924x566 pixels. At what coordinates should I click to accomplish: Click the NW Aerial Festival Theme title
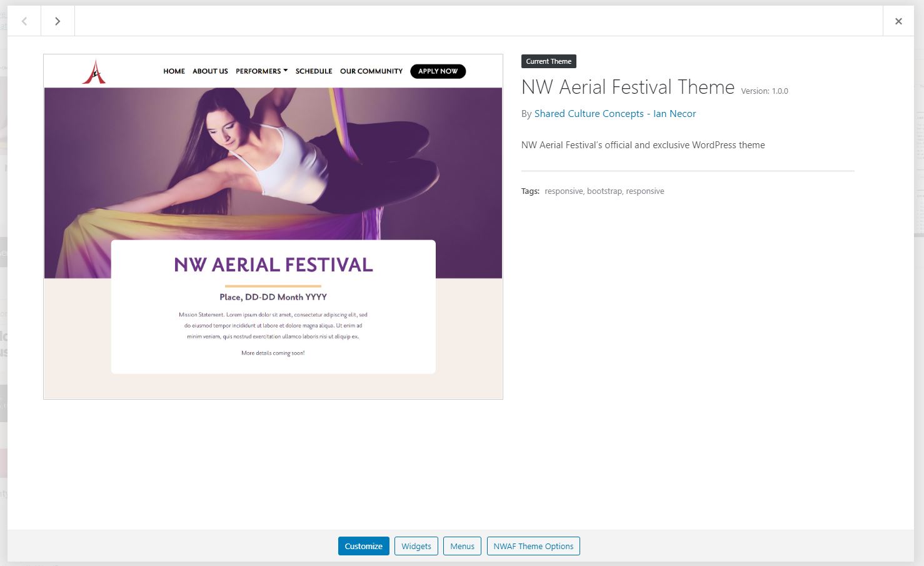tap(628, 87)
